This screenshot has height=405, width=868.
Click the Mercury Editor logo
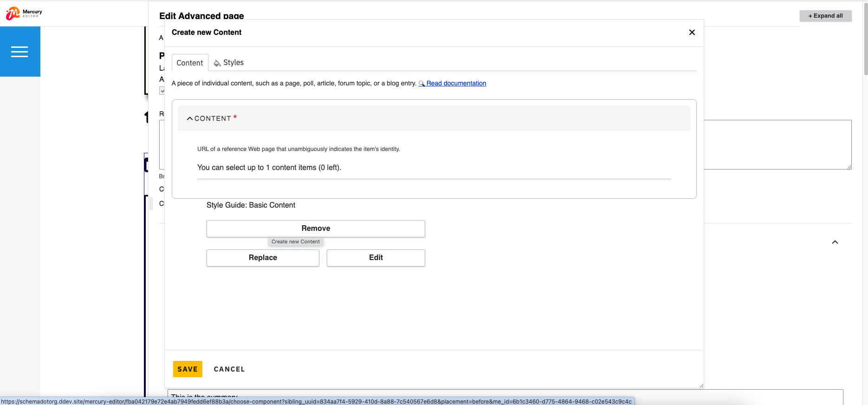[x=24, y=13]
